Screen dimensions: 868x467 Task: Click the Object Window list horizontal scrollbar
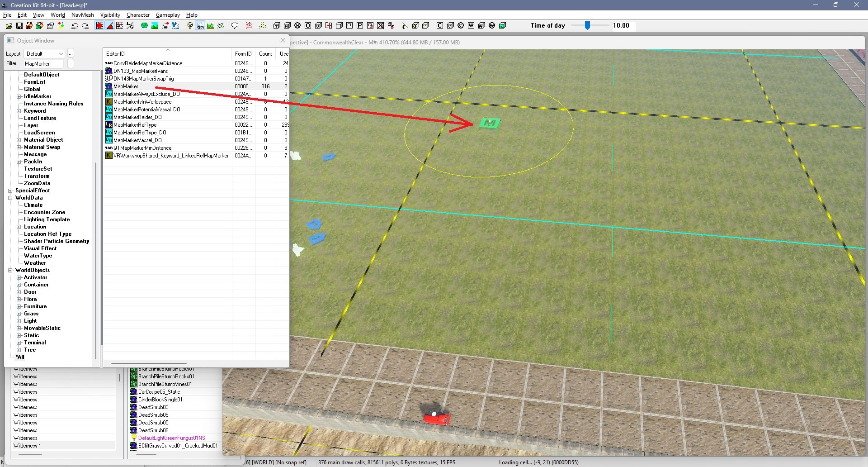(x=149, y=363)
